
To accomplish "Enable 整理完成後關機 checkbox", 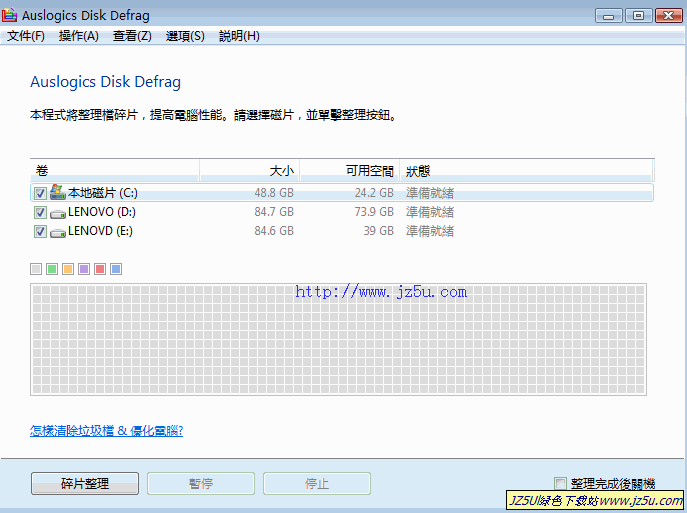I will pos(560,483).
